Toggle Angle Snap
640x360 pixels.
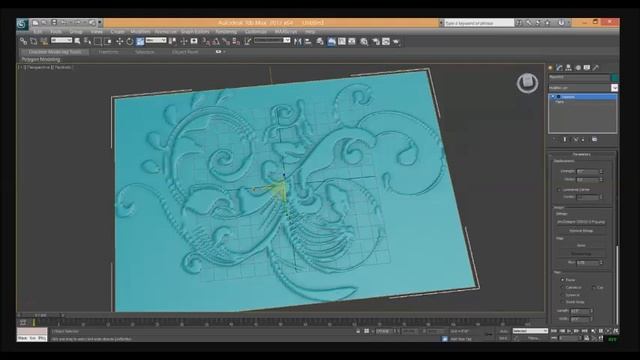(216, 41)
